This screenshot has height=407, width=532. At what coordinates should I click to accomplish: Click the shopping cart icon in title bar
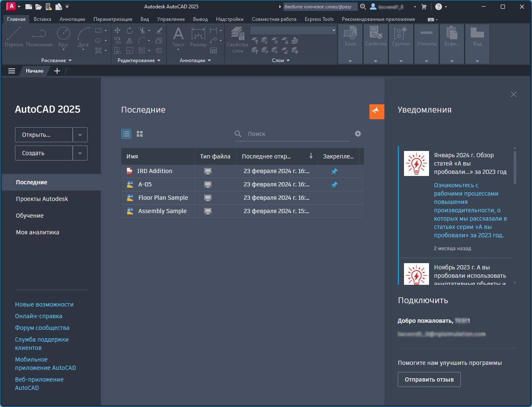click(x=424, y=7)
